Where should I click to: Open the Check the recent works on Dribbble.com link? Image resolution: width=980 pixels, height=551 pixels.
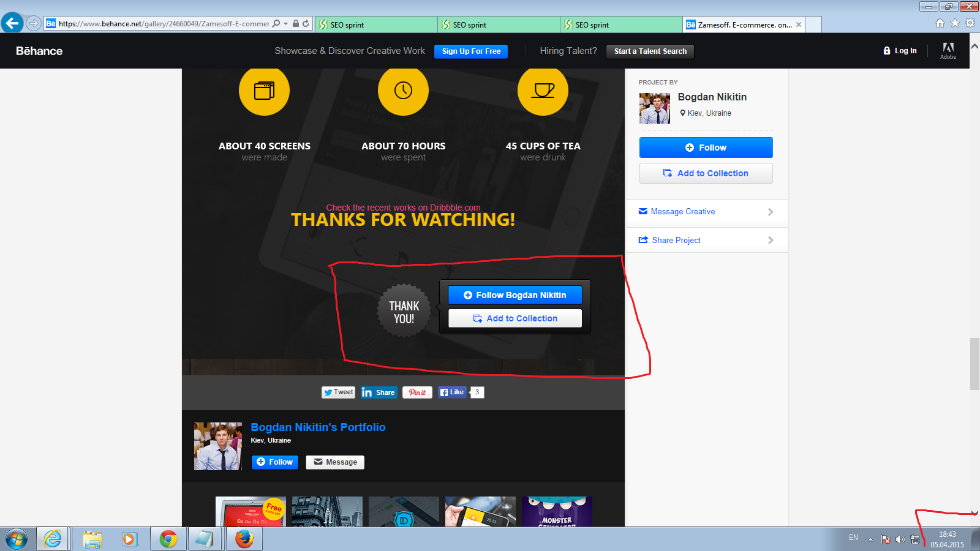coord(403,208)
